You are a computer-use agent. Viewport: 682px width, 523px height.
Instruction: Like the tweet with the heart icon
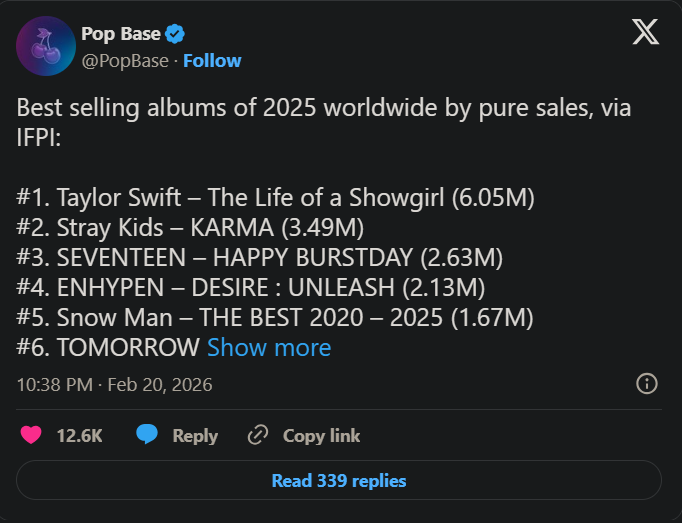point(32,435)
